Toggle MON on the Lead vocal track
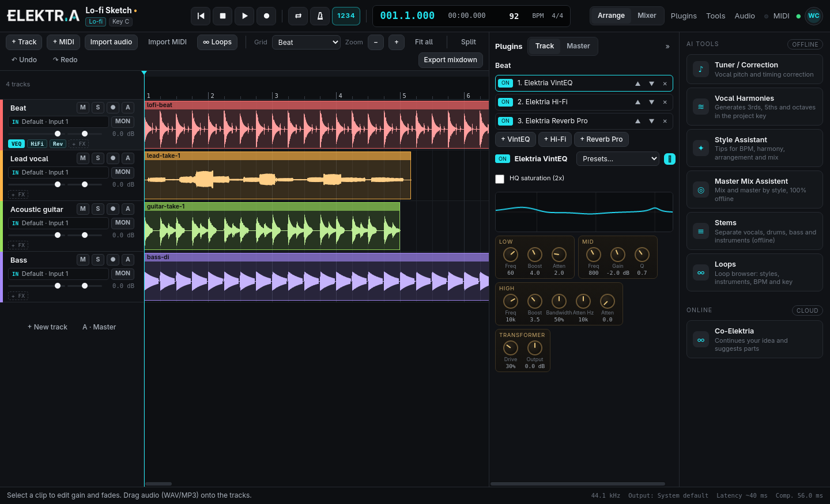This screenshot has height=504, width=830. [123, 172]
